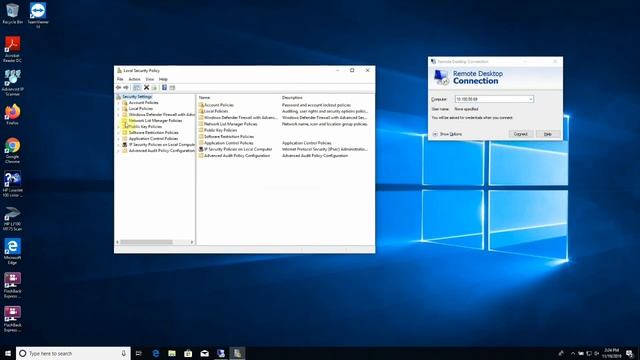This screenshot has height=360, width=640.
Task: Click the Connect button in Remote Desktop Connection
Action: [520, 134]
